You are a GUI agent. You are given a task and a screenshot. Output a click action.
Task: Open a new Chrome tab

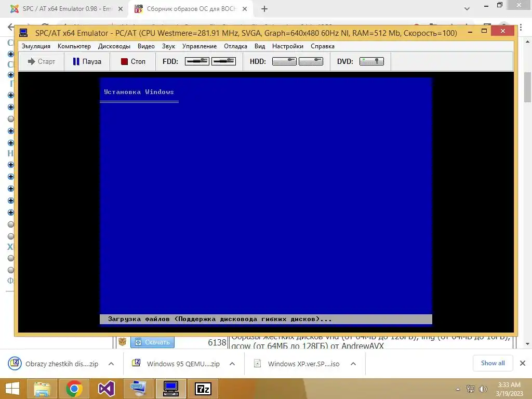click(x=264, y=9)
